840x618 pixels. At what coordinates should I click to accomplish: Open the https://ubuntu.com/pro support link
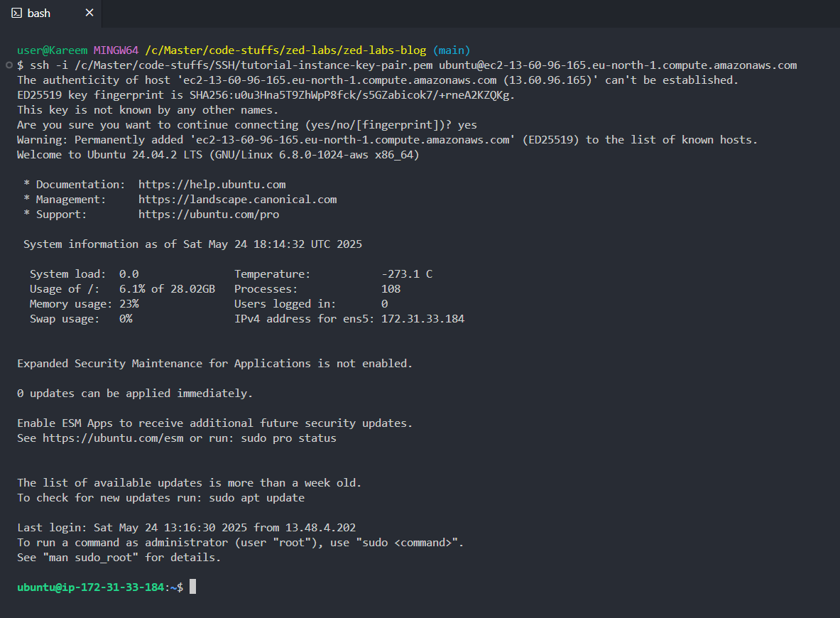coord(209,215)
